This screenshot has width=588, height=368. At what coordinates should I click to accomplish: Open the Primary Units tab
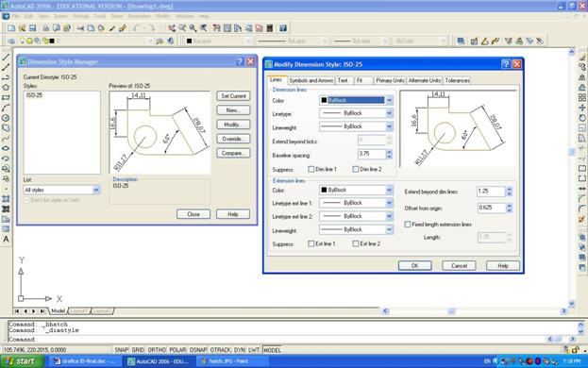click(x=390, y=80)
